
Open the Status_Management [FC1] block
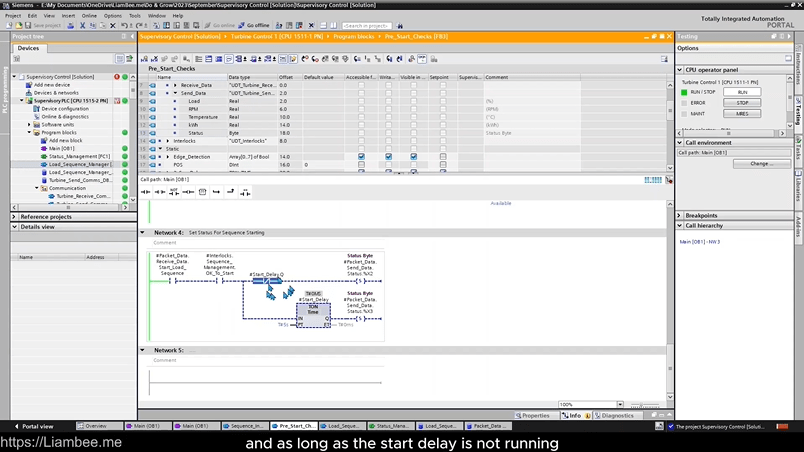79,156
